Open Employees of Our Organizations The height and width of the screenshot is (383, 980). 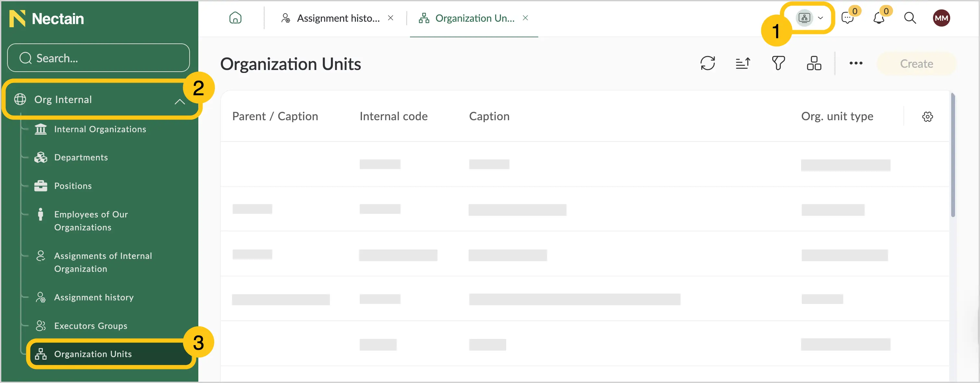(x=91, y=221)
